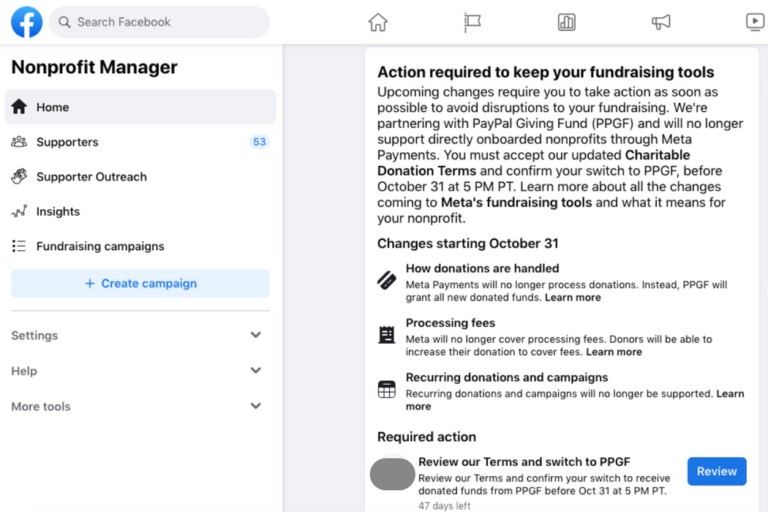The width and height of the screenshot is (768, 512).
Task: Expand the Help section chevron
Action: pyautogui.click(x=256, y=370)
